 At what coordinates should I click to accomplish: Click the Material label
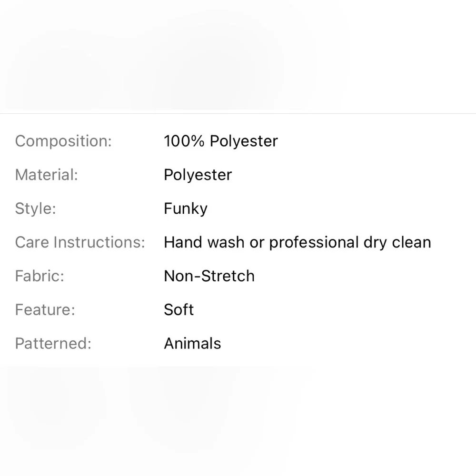point(46,175)
